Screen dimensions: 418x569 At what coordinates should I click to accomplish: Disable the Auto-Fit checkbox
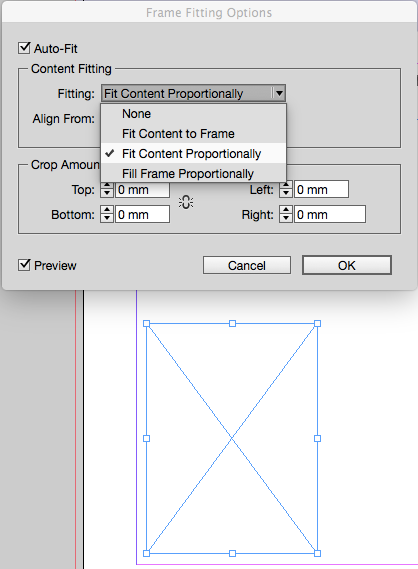24,48
